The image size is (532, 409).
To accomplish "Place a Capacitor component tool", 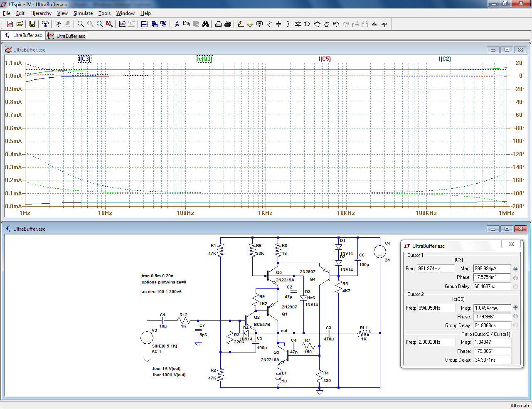I will [279, 24].
